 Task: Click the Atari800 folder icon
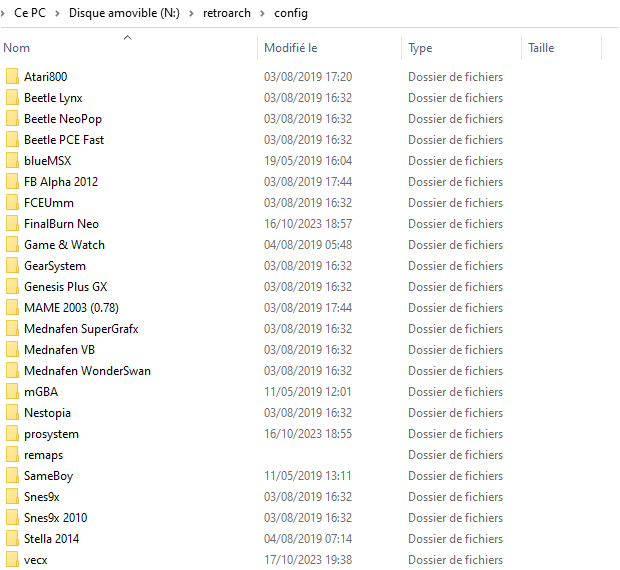[x=12, y=77]
